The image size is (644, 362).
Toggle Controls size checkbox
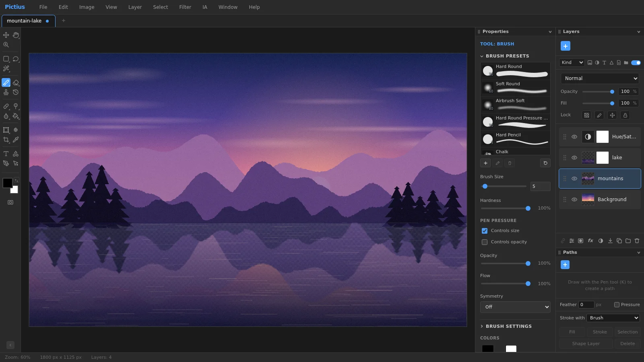click(x=485, y=231)
